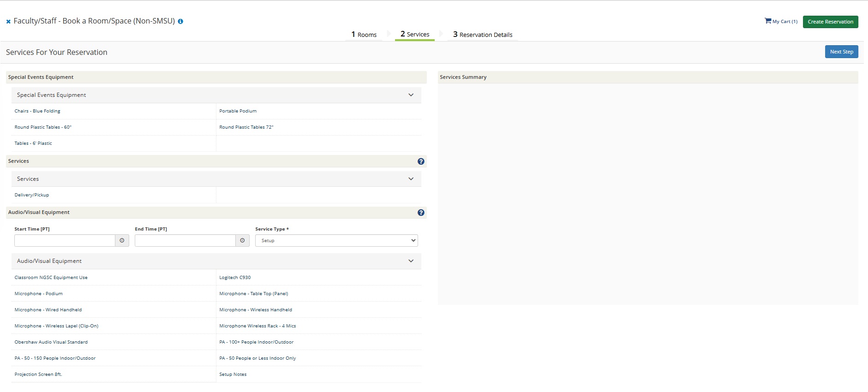Add the Delivery/Pickup service
The height and width of the screenshot is (392, 868).
(32, 195)
